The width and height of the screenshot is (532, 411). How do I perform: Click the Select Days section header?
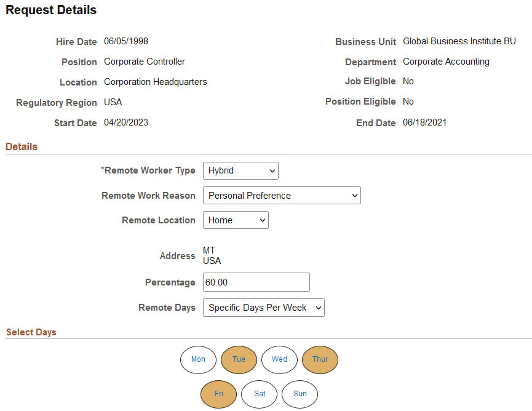(31, 332)
